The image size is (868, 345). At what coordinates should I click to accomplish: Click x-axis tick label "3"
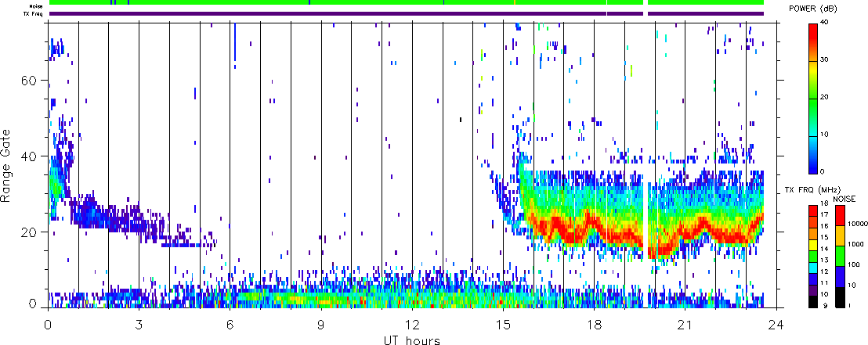(139, 323)
